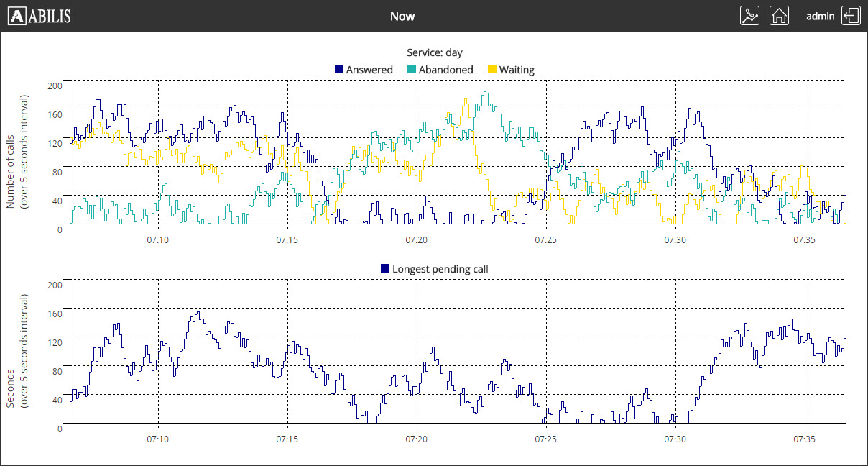The width and height of the screenshot is (868, 466).
Task: Click the Longest pending call legend swatch
Action: [385, 268]
